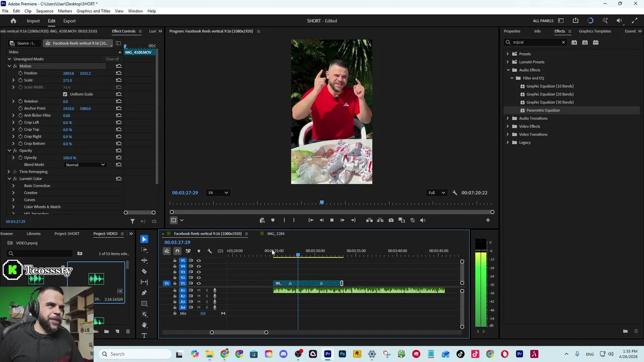Select the Hand tool

click(x=144, y=325)
